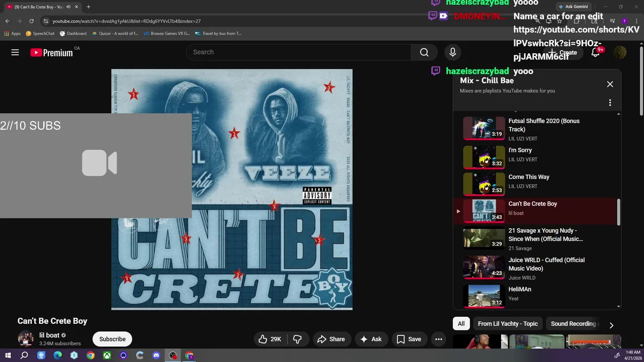Open Browse Games VR bookmark

coord(167,34)
